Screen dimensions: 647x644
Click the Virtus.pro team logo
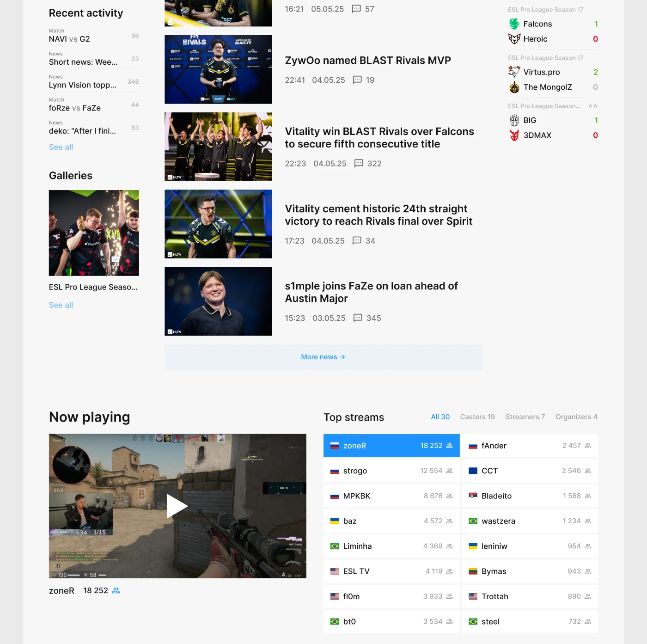point(514,72)
